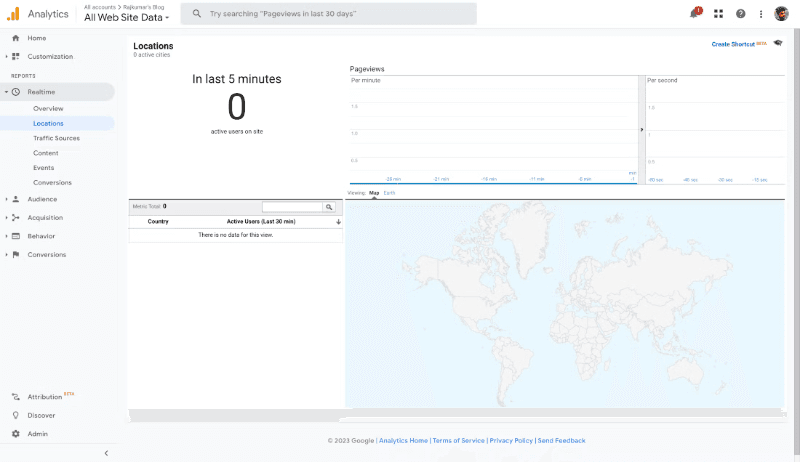Click the Discover label
The height and width of the screenshot is (462, 800).
[x=41, y=416]
